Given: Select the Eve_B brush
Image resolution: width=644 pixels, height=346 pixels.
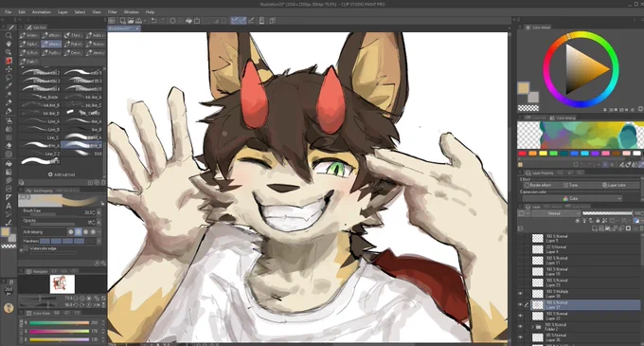Looking at the screenshot, I should (82, 145).
